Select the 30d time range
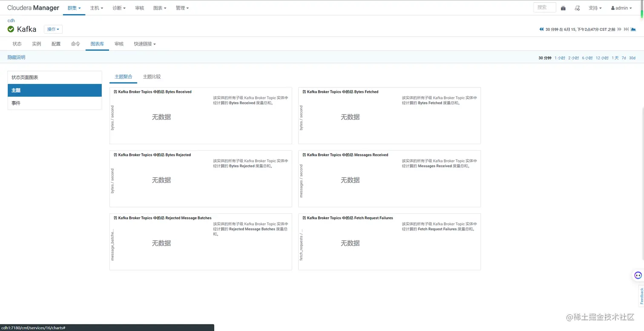Viewport: 644px width, 331px height. click(x=632, y=58)
